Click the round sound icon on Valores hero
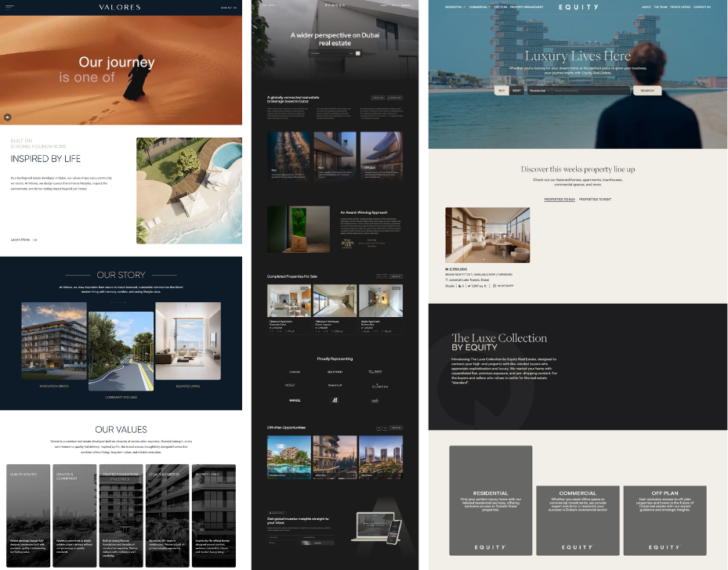The image size is (728, 570). coord(7,117)
